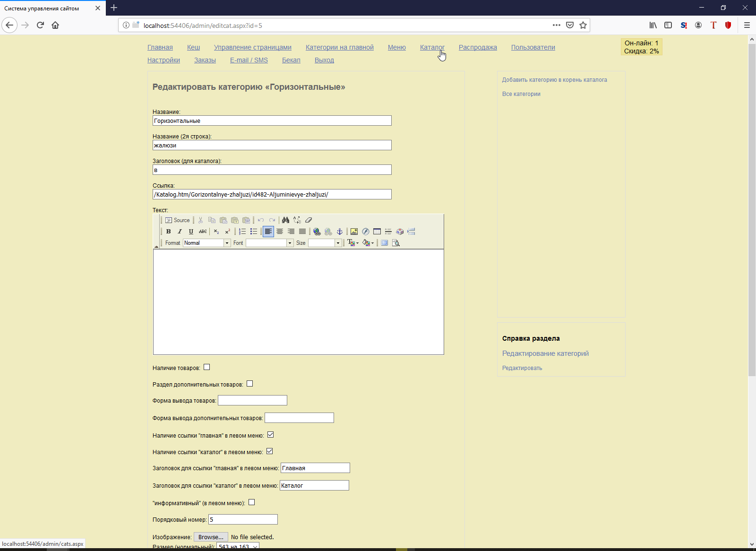The width and height of the screenshot is (756, 551).
Task: Open 'Управление страницами' menu item
Action: click(x=253, y=47)
